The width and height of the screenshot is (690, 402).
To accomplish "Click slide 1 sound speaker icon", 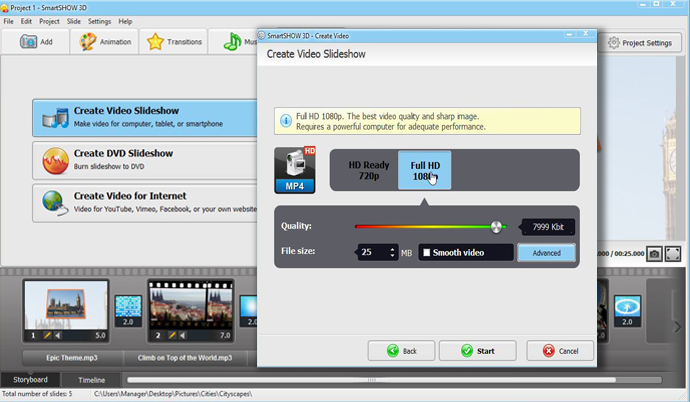I will (58, 336).
